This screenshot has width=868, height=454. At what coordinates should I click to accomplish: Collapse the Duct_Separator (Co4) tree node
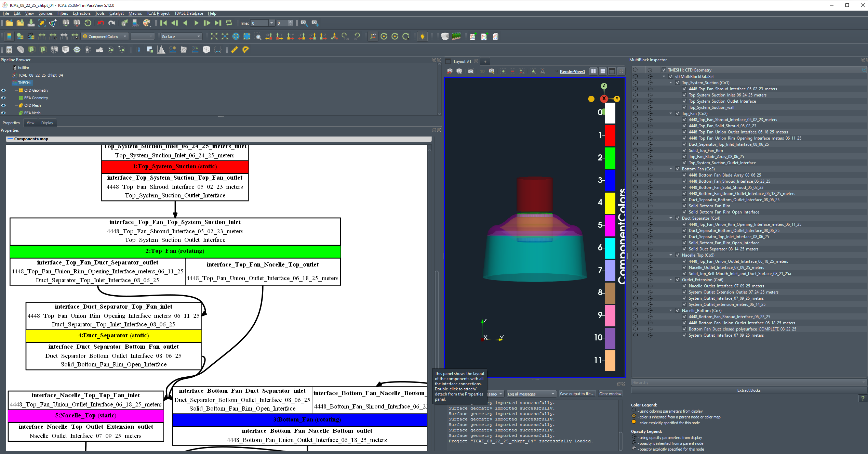(x=670, y=218)
